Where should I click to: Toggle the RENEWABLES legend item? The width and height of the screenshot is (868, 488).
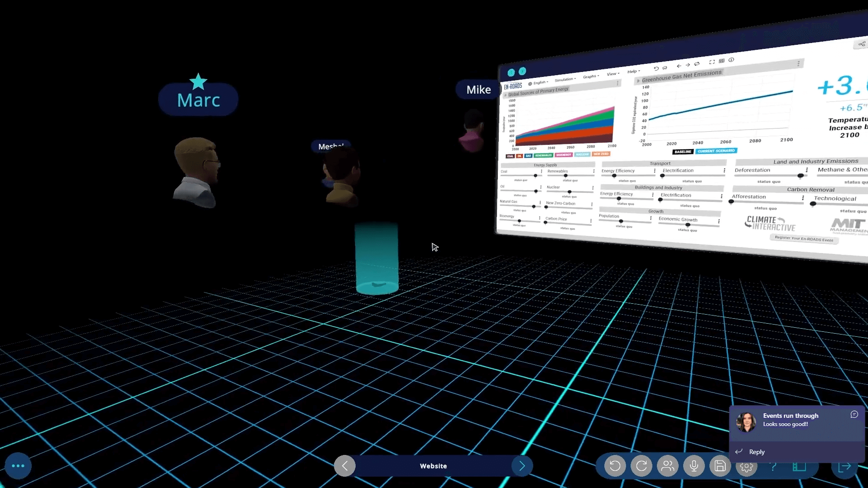tap(543, 155)
